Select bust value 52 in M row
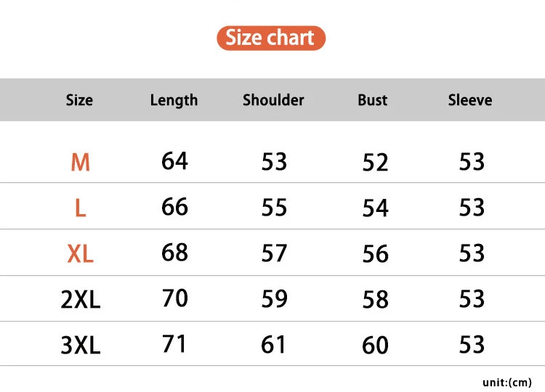545x392 pixels. point(375,162)
